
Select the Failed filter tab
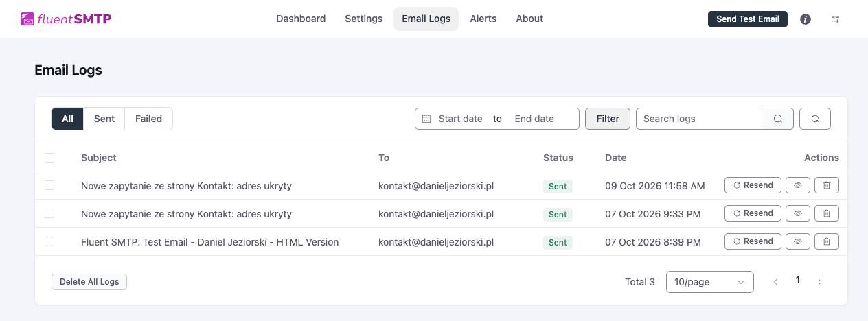click(x=148, y=119)
